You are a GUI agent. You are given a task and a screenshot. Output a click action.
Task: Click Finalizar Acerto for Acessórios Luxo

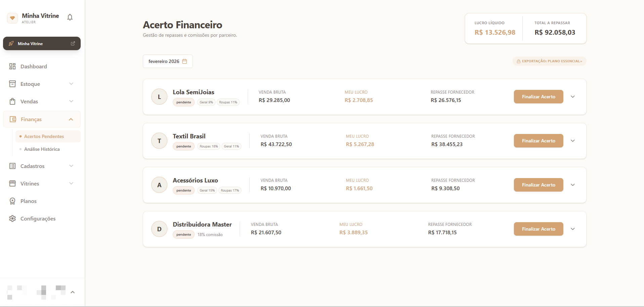538,185
